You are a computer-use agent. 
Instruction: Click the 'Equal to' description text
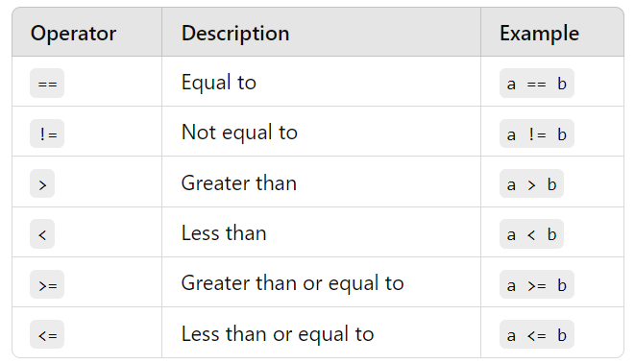tap(219, 83)
